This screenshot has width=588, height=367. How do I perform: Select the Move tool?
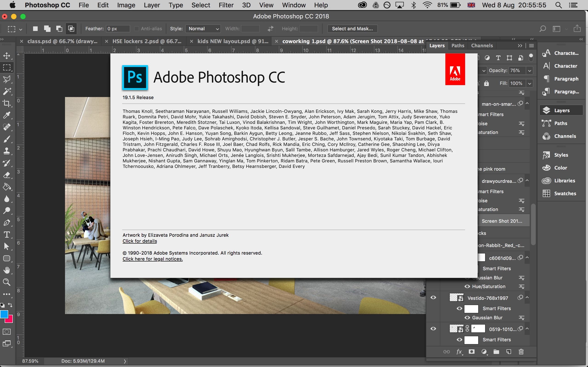[7, 56]
